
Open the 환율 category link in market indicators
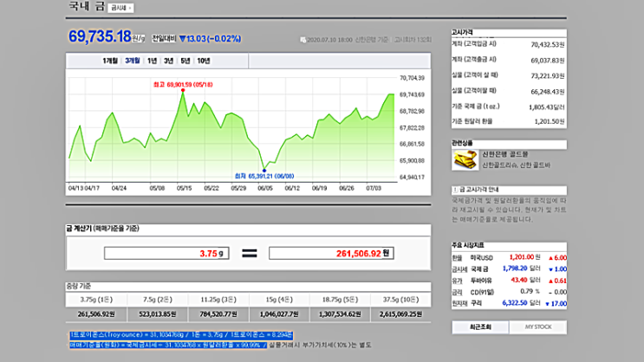click(457, 258)
